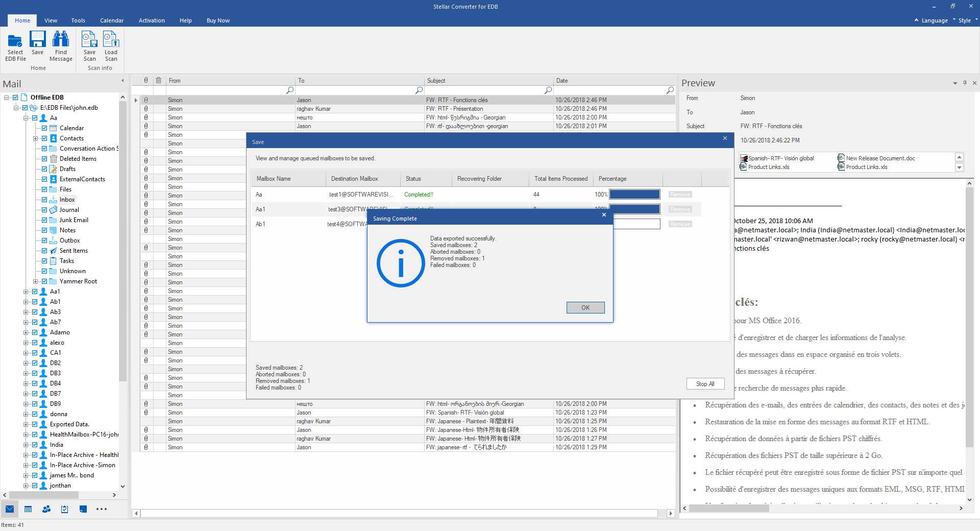Click OK in Saving Complete dialog
The height and width of the screenshot is (531, 980).
click(585, 307)
